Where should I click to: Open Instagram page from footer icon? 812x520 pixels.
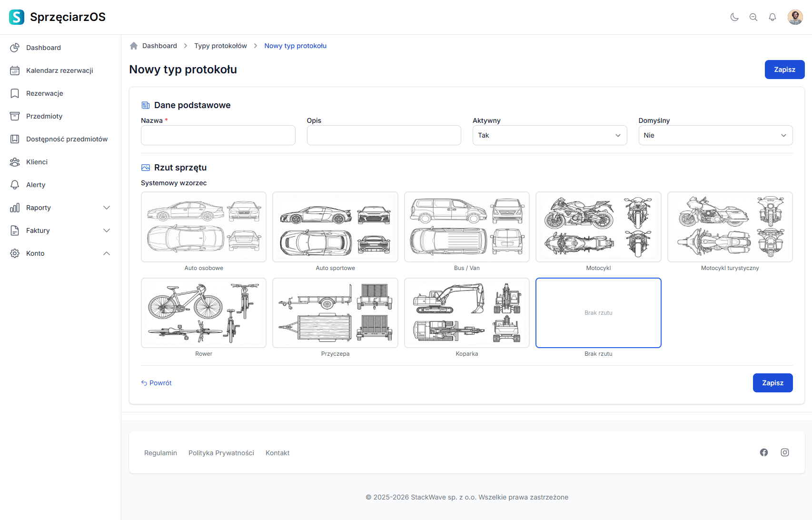point(785,452)
